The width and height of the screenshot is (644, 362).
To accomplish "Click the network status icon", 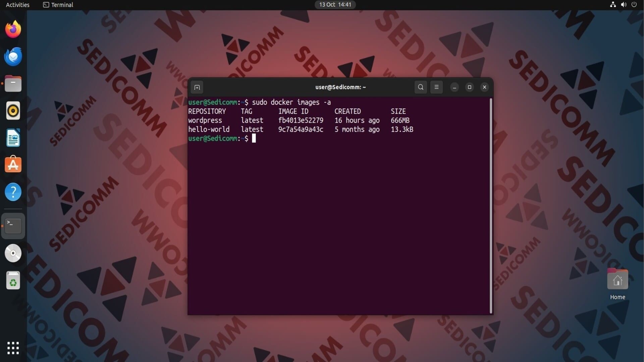I will click(x=613, y=5).
